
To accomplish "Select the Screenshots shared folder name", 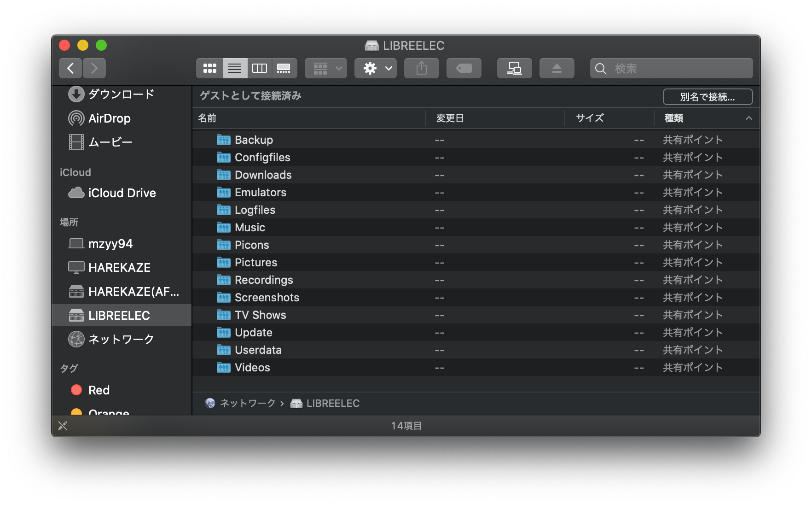I will (x=267, y=298).
